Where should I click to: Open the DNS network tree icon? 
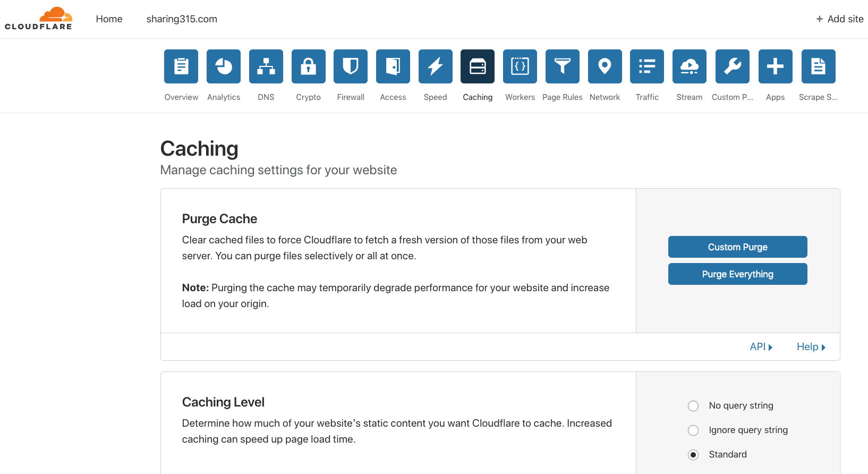pos(266,66)
